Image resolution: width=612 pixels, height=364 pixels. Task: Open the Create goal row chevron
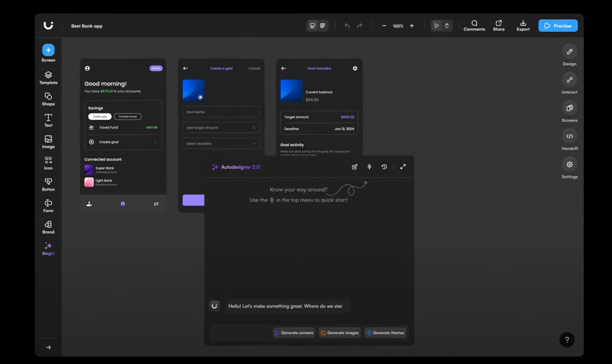[x=155, y=142]
